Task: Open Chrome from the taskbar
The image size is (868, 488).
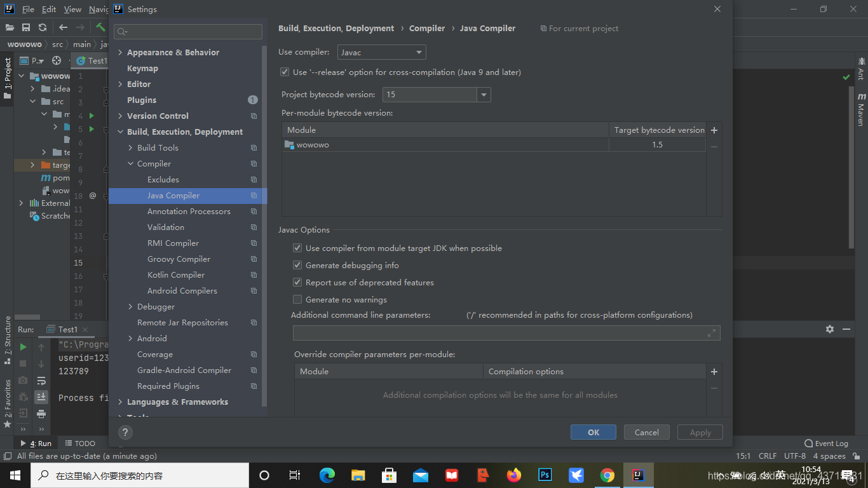Action: (x=607, y=475)
